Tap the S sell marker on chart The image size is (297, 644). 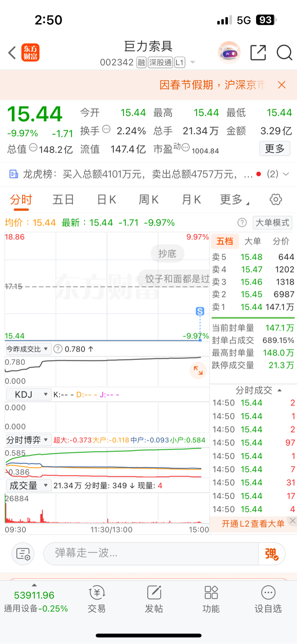[x=200, y=311]
